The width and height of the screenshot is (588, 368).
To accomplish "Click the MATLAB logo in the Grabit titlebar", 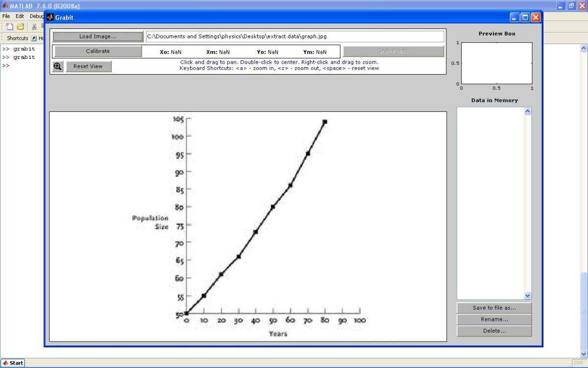I will (x=50, y=17).
